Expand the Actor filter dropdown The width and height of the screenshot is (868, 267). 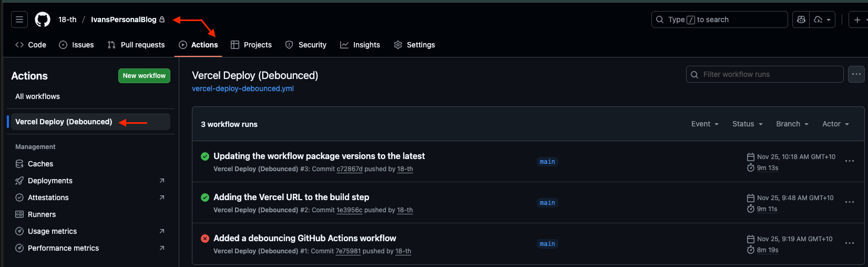point(835,124)
